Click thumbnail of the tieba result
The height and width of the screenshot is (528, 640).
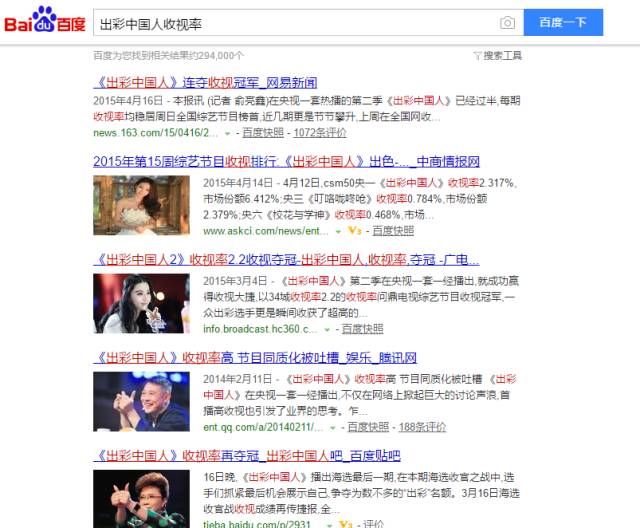141,499
